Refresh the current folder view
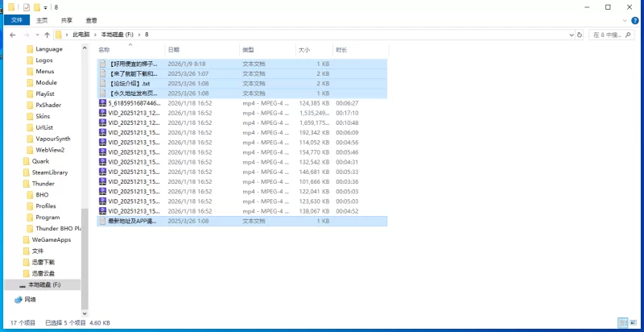The image size is (644, 332). click(580, 35)
